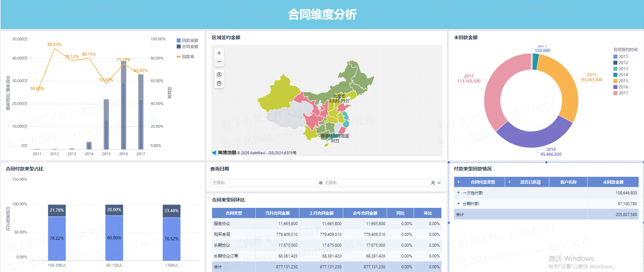Zoom out the map with minus button
Screen dimensions: 644x272
click(x=219, y=62)
